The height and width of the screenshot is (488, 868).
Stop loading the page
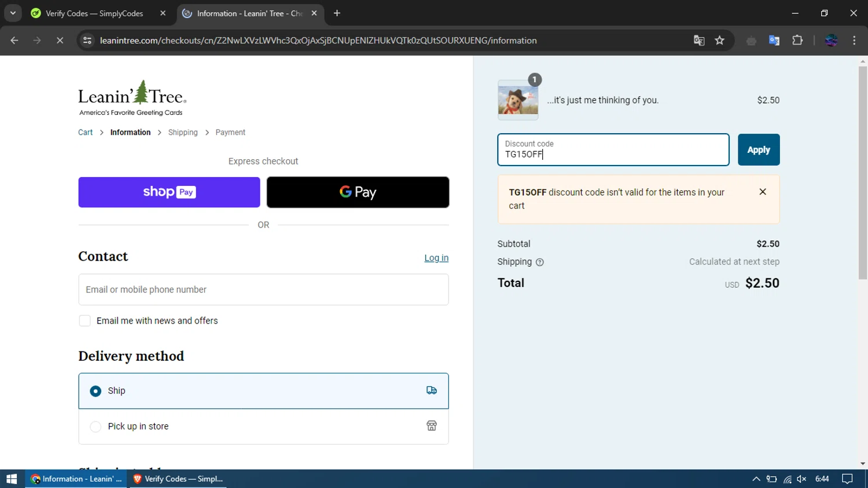[x=60, y=41]
